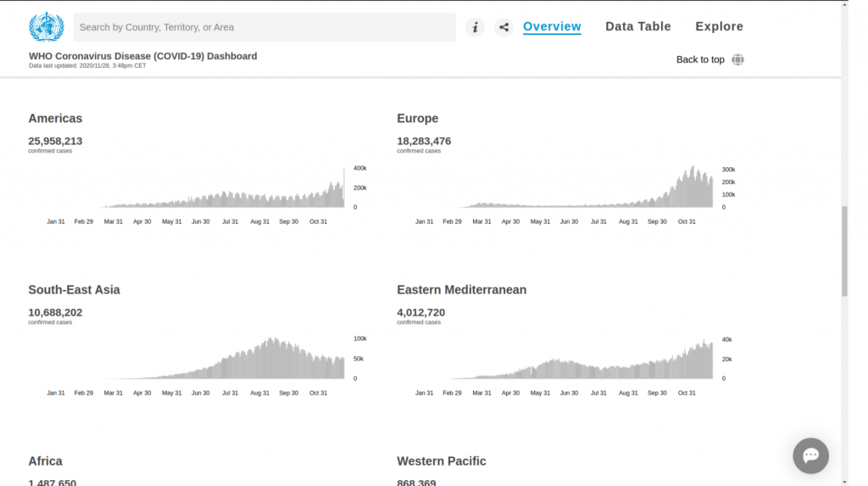Click the share icon button
The width and height of the screenshot is (868, 486).
pos(504,27)
